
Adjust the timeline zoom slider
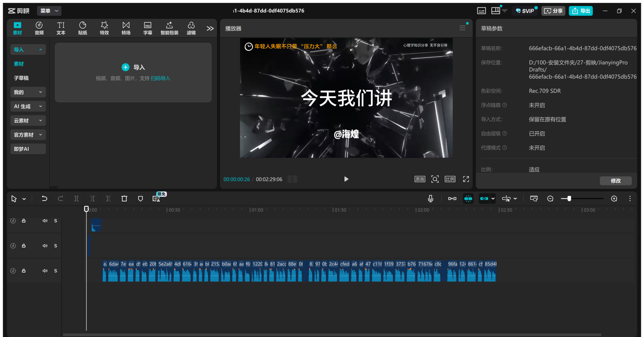click(x=570, y=198)
